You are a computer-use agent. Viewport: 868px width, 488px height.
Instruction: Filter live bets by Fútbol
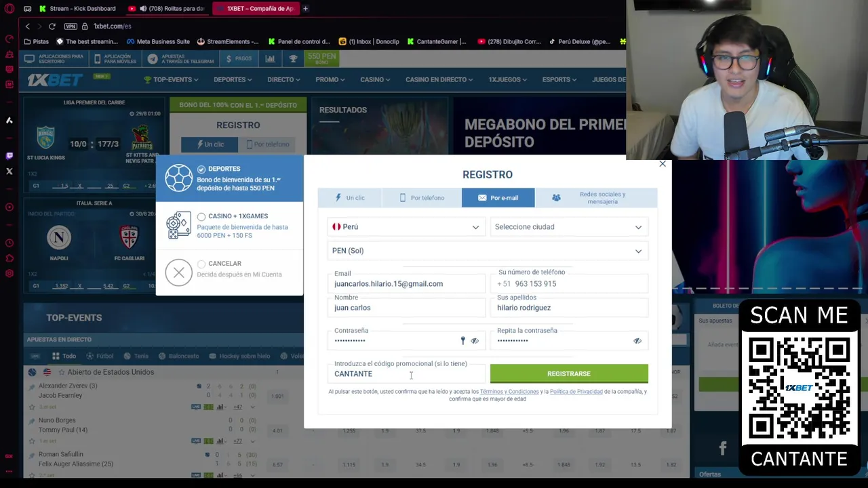(100, 356)
